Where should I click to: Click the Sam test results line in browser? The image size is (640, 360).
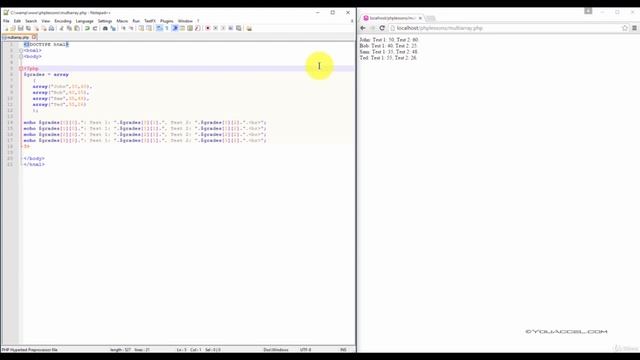coord(389,52)
